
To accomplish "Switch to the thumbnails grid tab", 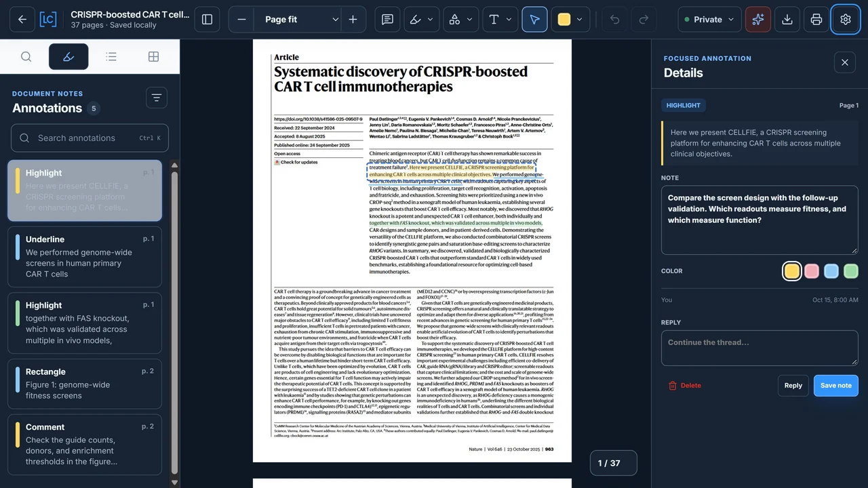I will [x=154, y=57].
